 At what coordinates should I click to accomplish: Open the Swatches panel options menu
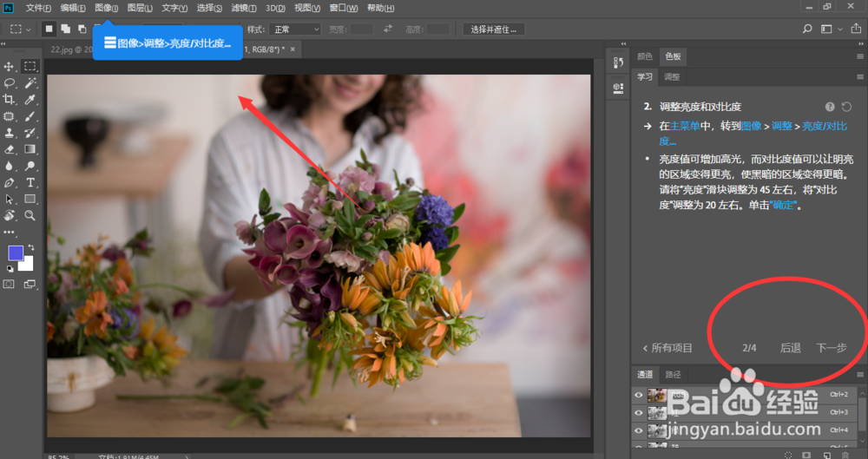[859, 56]
